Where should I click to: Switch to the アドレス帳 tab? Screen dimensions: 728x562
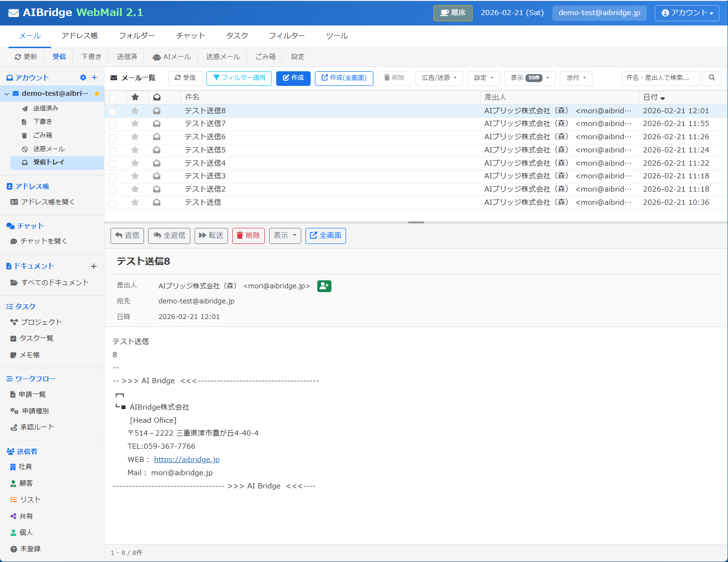click(x=79, y=35)
